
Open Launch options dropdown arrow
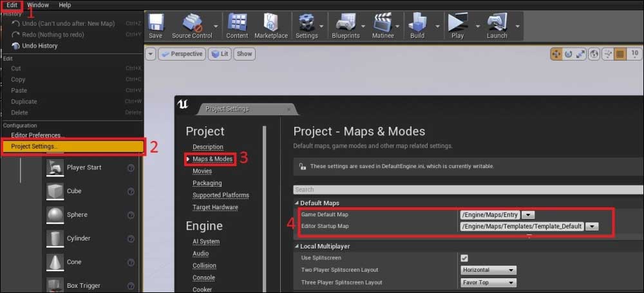point(518,26)
